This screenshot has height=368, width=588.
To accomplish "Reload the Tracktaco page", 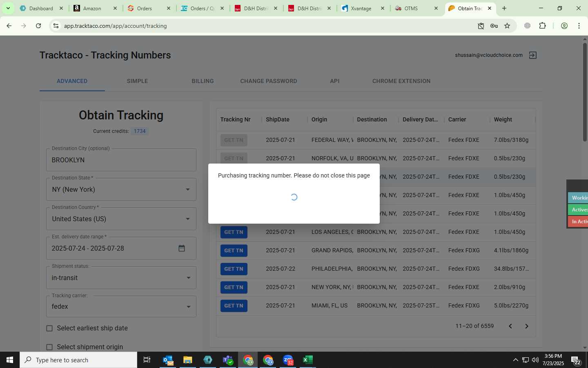I will pos(38,26).
